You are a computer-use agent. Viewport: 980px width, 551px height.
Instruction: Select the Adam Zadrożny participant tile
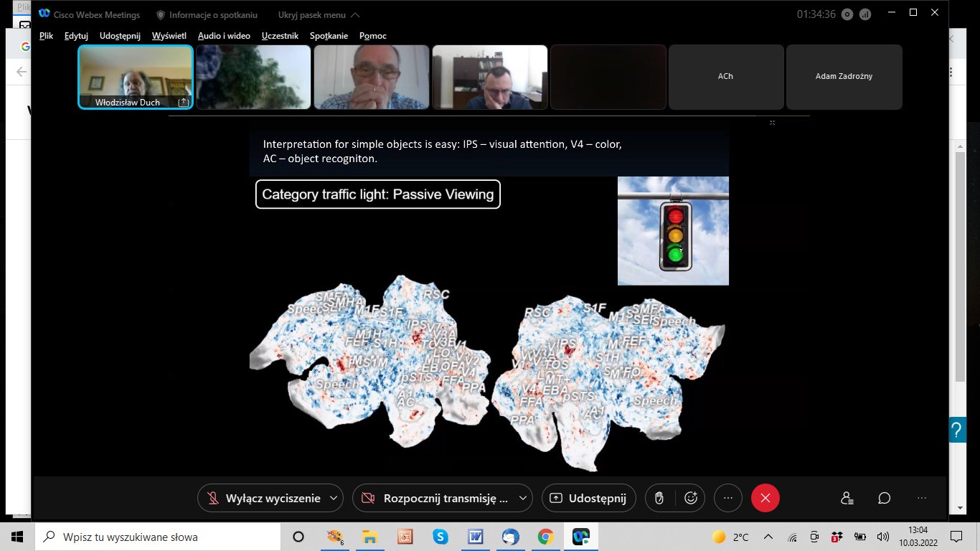844,77
